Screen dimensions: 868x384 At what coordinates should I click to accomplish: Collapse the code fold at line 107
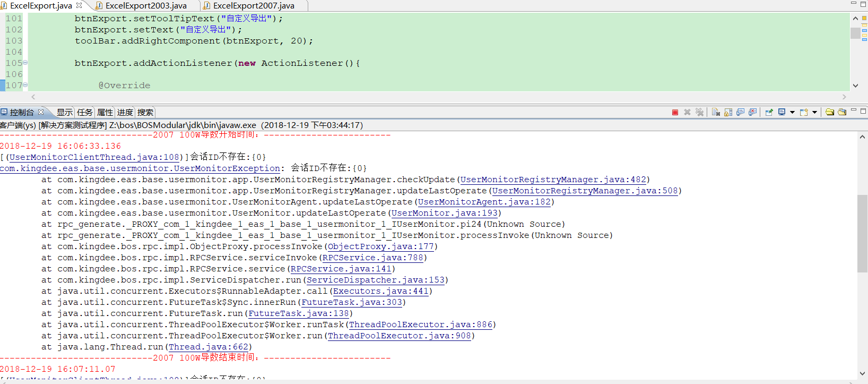pyautogui.click(x=25, y=85)
